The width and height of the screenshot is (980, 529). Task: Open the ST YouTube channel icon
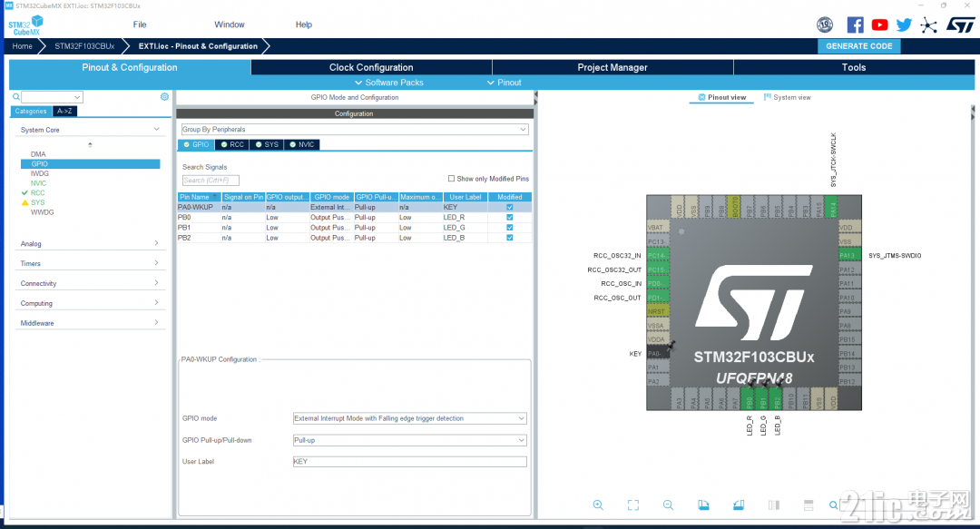tap(879, 25)
